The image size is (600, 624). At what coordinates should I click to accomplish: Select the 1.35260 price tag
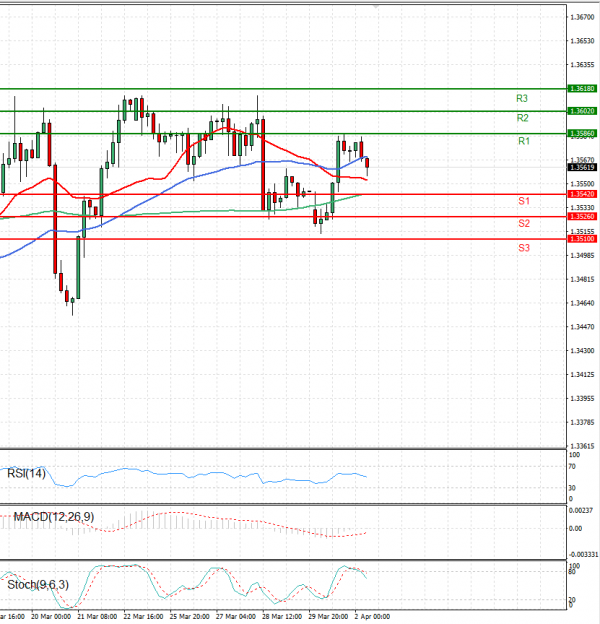coord(582,216)
